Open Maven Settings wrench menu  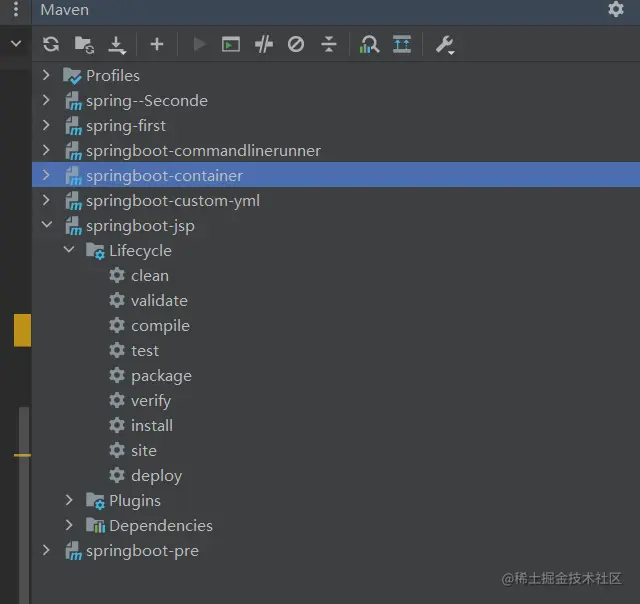click(445, 45)
